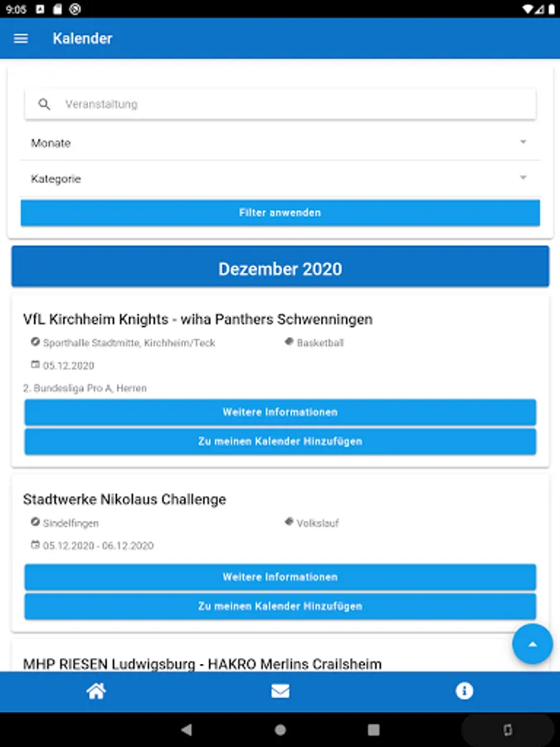
Task: Add Stadtwerke Nikolaus Challenge to calendar
Action: (280, 606)
